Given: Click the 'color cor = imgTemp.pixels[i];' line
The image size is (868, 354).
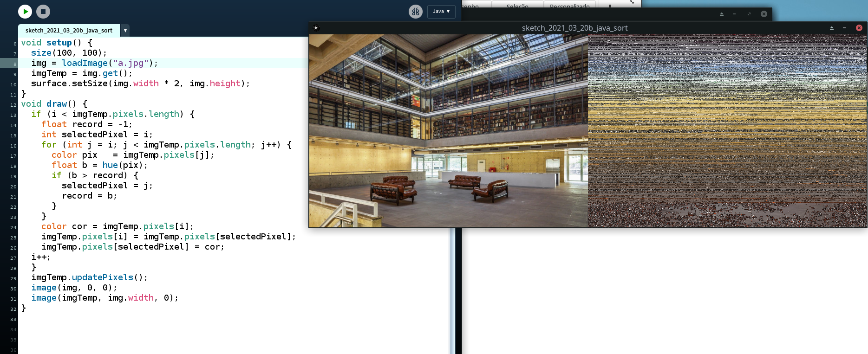Looking at the screenshot, I should click(x=117, y=226).
